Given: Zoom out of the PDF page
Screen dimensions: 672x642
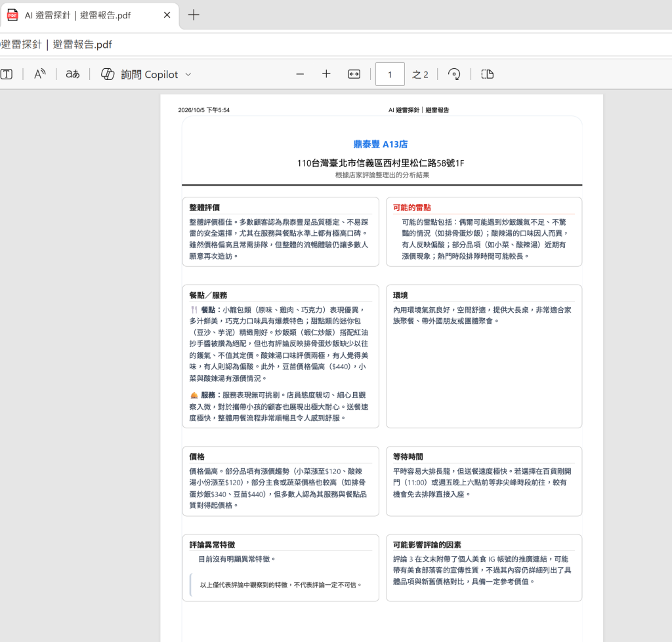Looking at the screenshot, I should pos(300,74).
